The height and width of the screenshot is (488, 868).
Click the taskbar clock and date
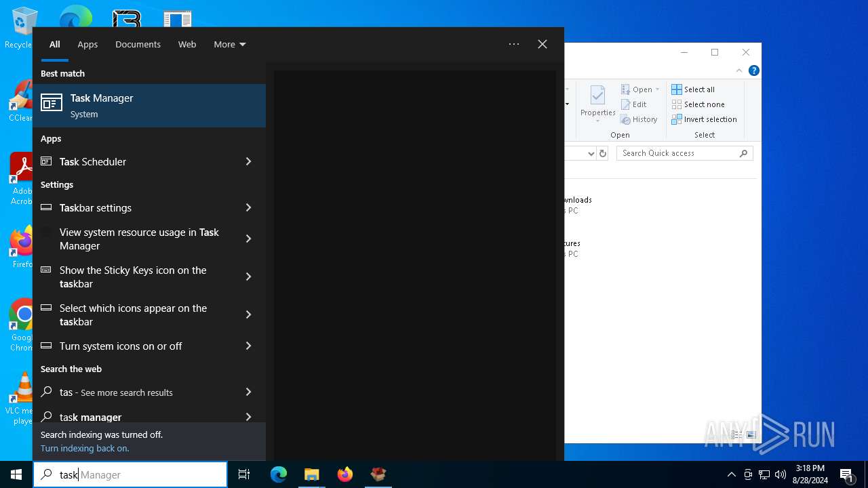pos(810,474)
